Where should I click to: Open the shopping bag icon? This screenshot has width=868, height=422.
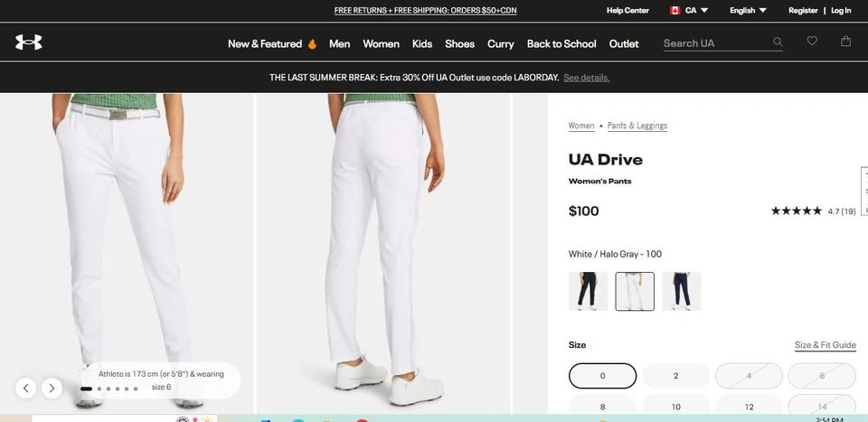coord(845,41)
